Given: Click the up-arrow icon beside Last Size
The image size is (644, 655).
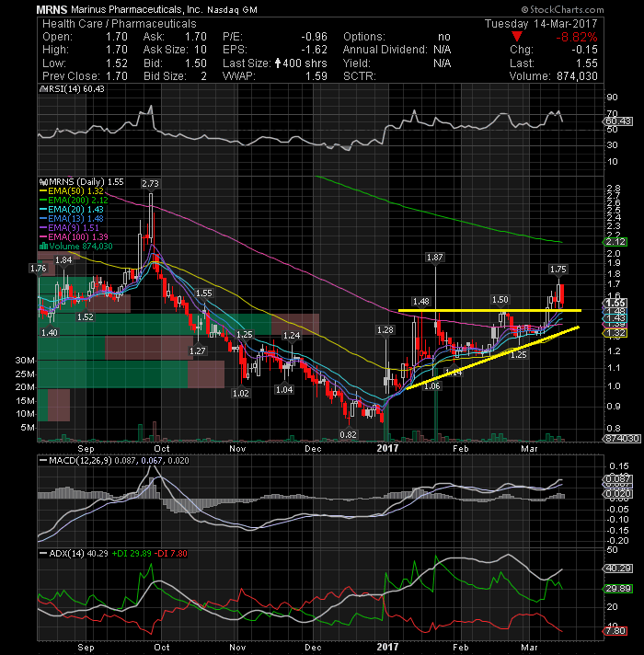Looking at the screenshot, I should click(x=278, y=63).
